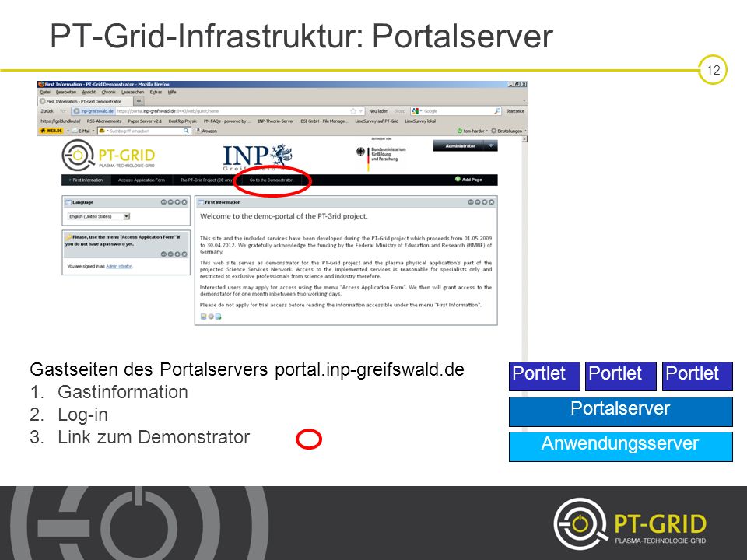Click the add web content icon below the welcome text
The image size is (747, 560).
(x=218, y=317)
